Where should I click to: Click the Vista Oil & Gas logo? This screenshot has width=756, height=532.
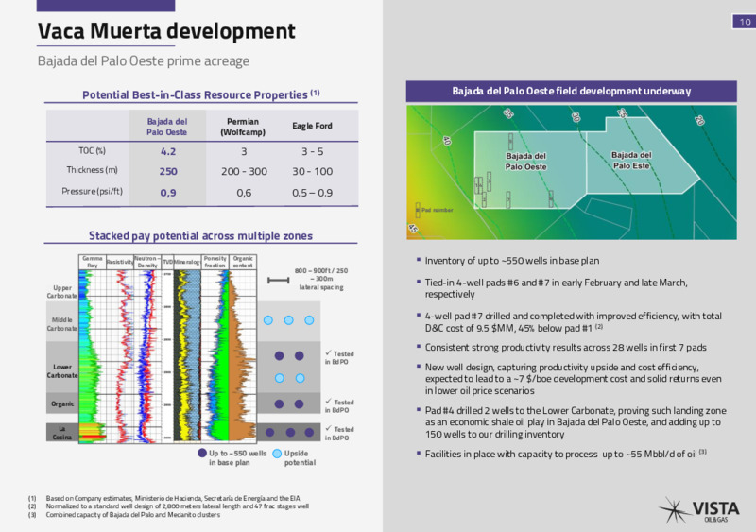[698, 511]
